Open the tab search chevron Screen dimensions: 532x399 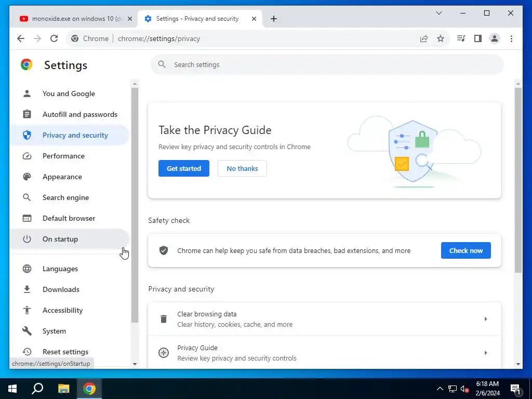pyautogui.click(x=438, y=13)
